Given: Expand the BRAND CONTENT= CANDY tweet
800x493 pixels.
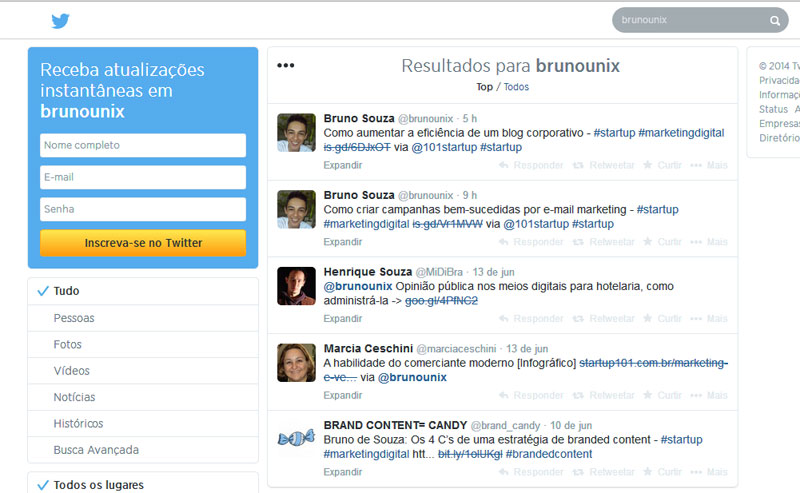Looking at the screenshot, I should pos(343,472).
